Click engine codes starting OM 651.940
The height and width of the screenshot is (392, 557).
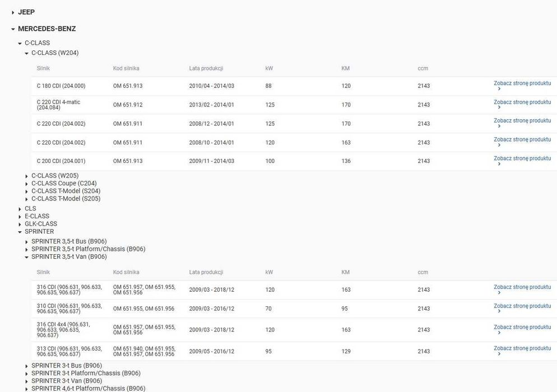click(x=144, y=352)
